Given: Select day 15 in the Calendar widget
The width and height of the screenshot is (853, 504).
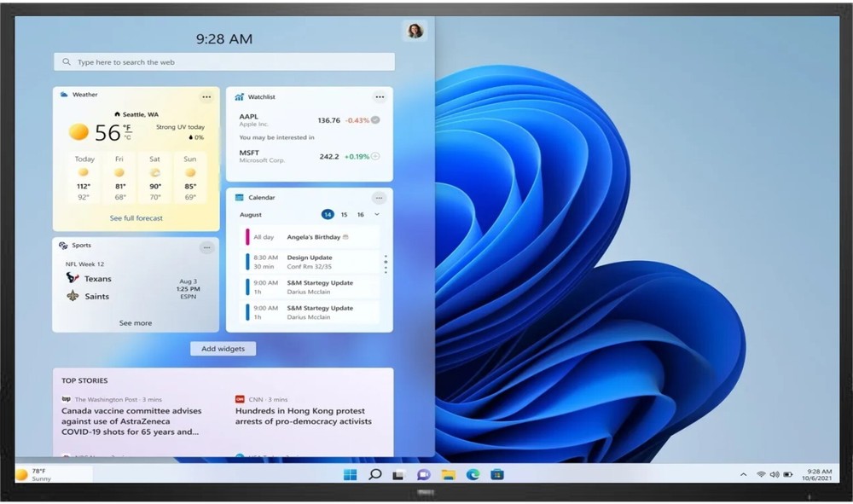Looking at the screenshot, I should [344, 215].
